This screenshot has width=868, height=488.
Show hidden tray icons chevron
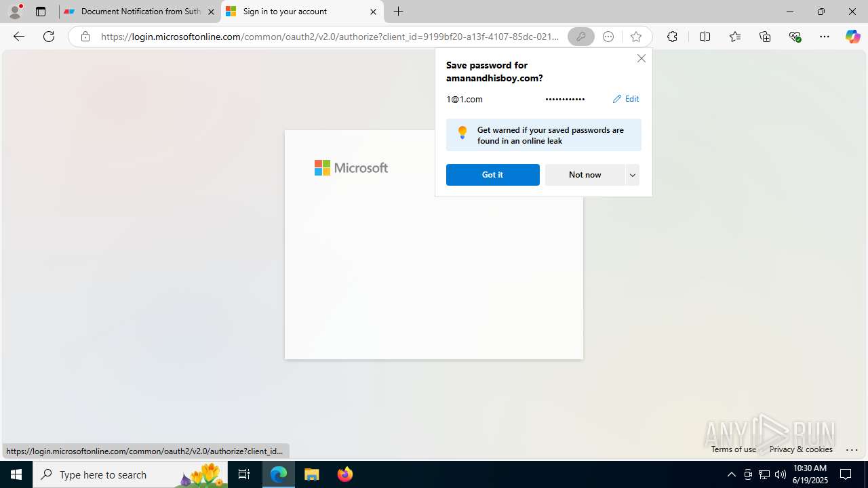[x=731, y=474]
